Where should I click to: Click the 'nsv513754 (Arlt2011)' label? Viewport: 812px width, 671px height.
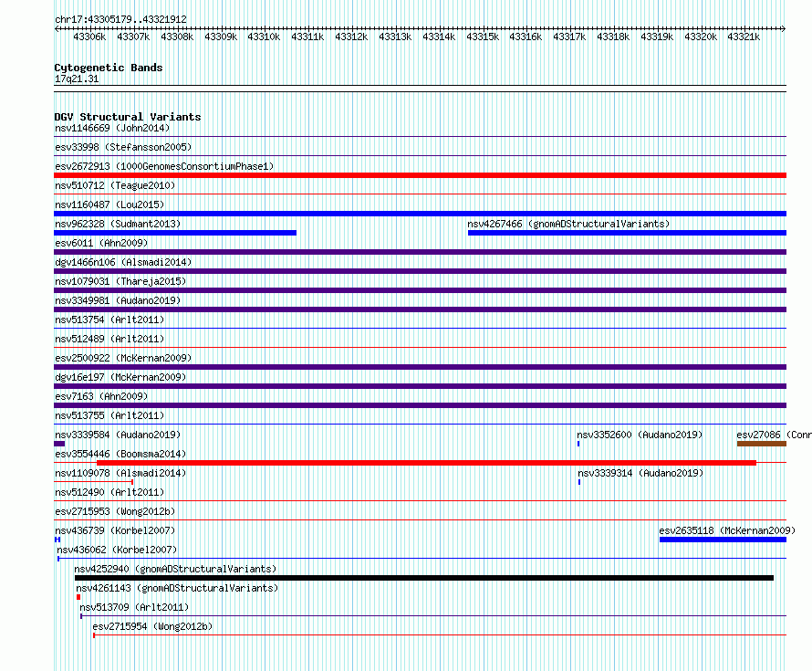pyautogui.click(x=109, y=320)
